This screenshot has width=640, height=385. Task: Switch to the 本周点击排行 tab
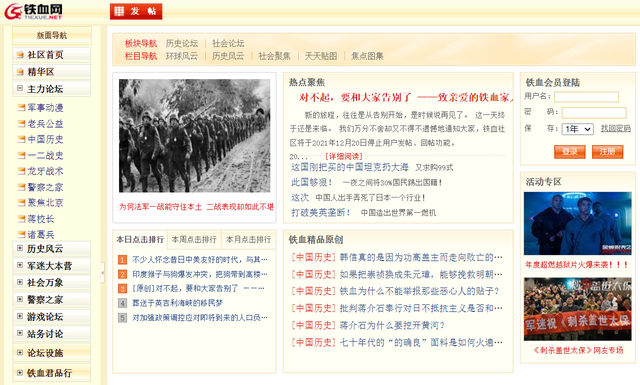194,240
